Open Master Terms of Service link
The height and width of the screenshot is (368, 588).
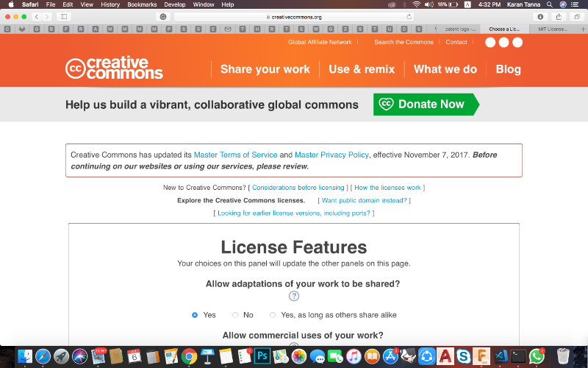coord(235,155)
